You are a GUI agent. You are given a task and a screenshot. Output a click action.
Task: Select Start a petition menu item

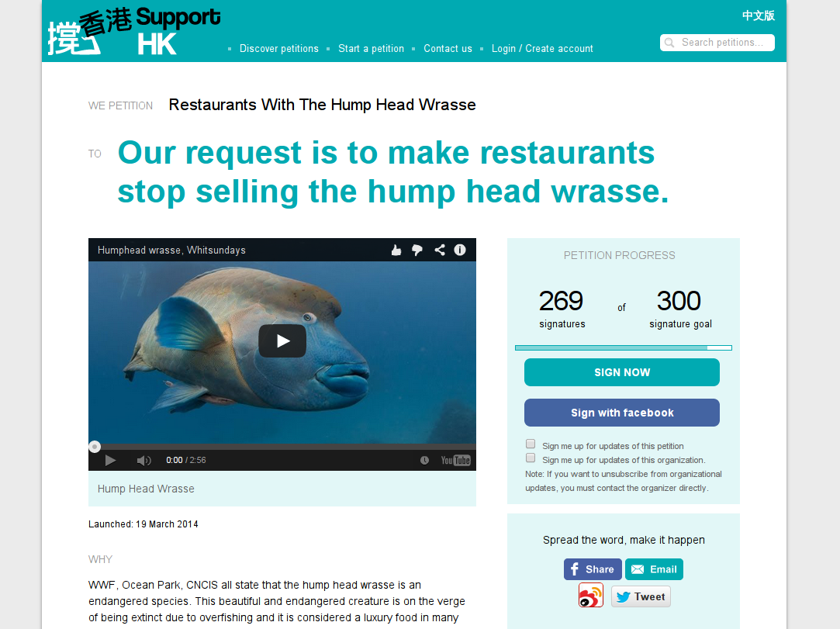pos(372,49)
